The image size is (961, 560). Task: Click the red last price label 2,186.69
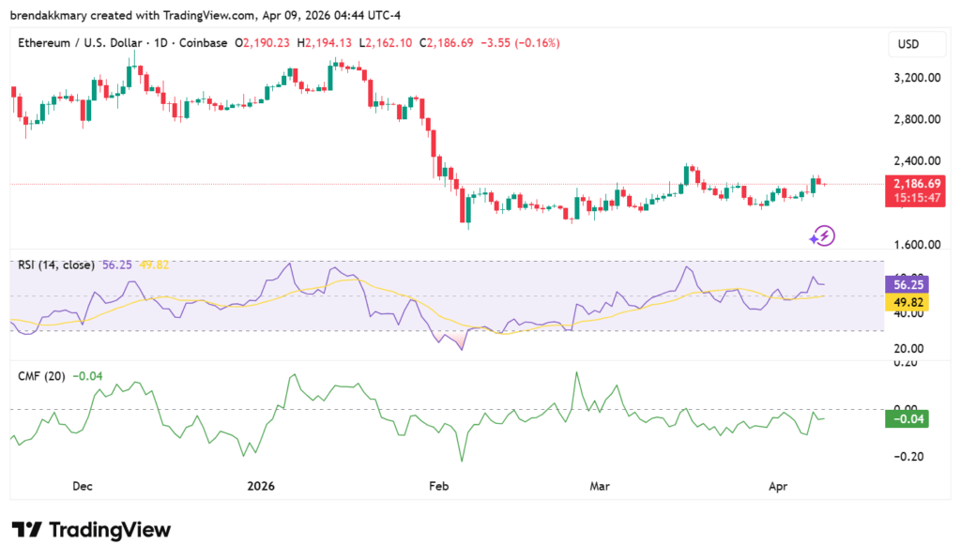point(917,184)
